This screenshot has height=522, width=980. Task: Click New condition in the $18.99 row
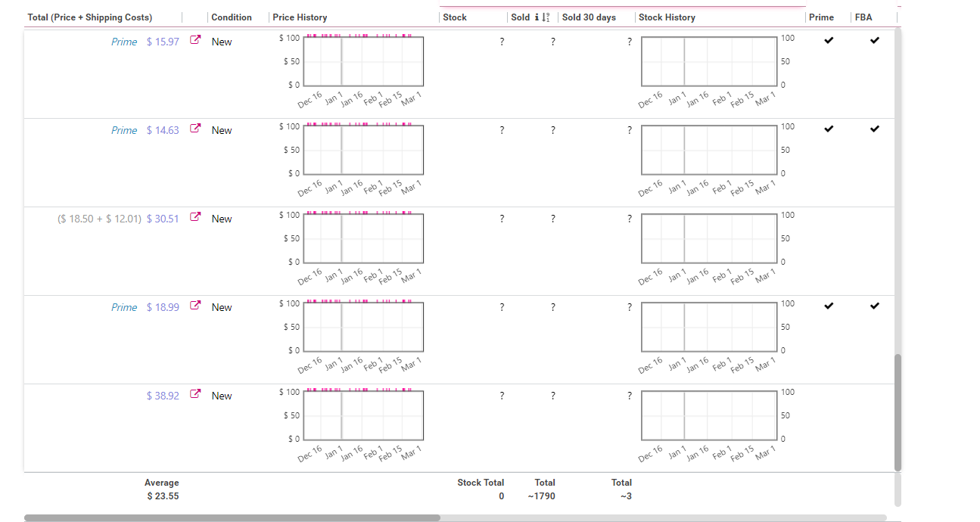222,307
